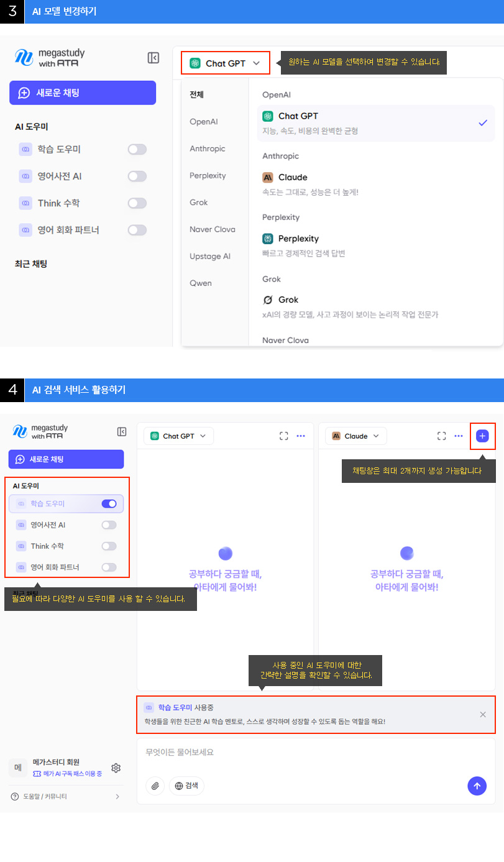The image size is (504, 862).
Task: Expand the Claude pane to fullscreen
Action: (x=442, y=436)
